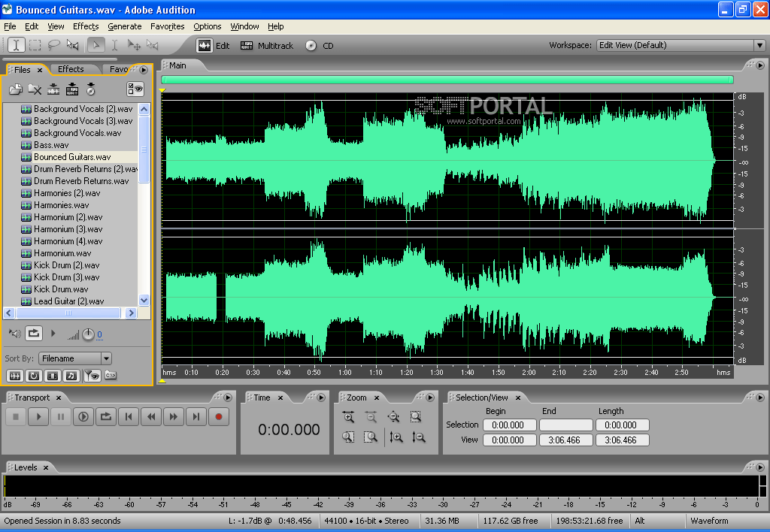Toggle Auto-Play speaker icon in Files panel

[x=15, y=334]
